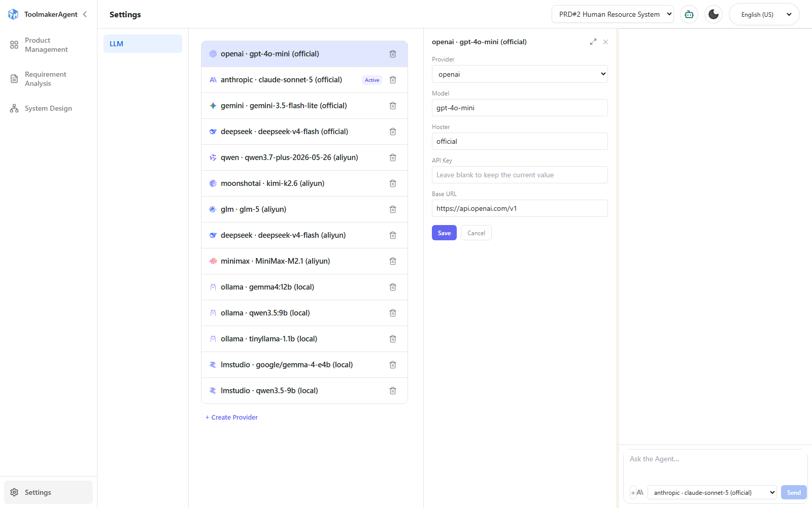Save the provider configuration

(x=444, y=233)
